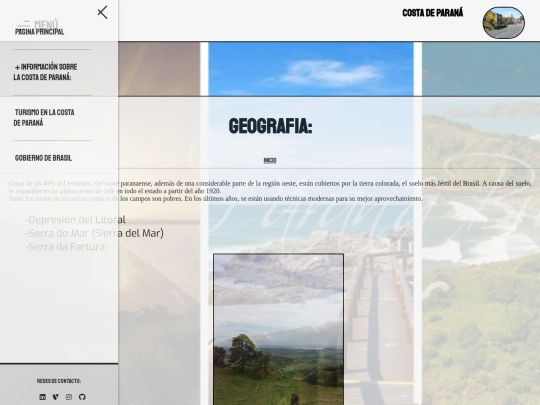Click the Geografia: heading
The width and height of the screenshot is (540, 405).
(x=270, y=126)
